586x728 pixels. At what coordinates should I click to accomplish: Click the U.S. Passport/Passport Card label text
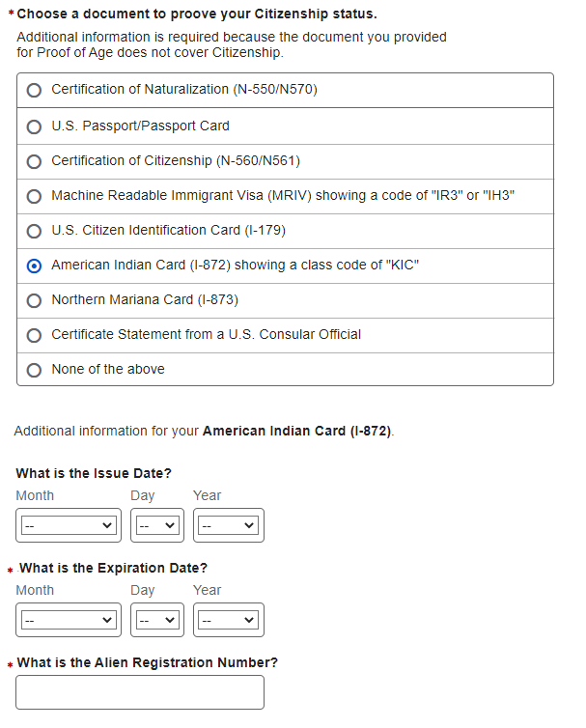click(140, 126)
